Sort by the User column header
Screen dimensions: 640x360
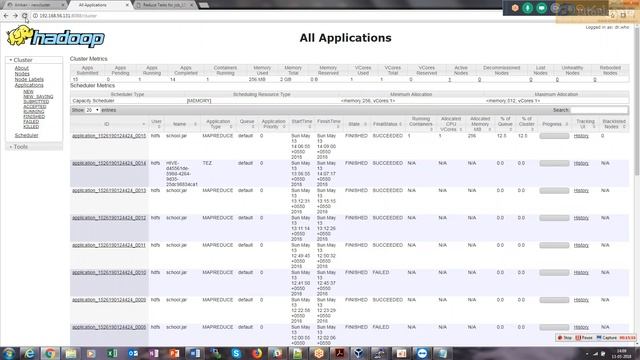pyautogui.click(x=156, y=124)
